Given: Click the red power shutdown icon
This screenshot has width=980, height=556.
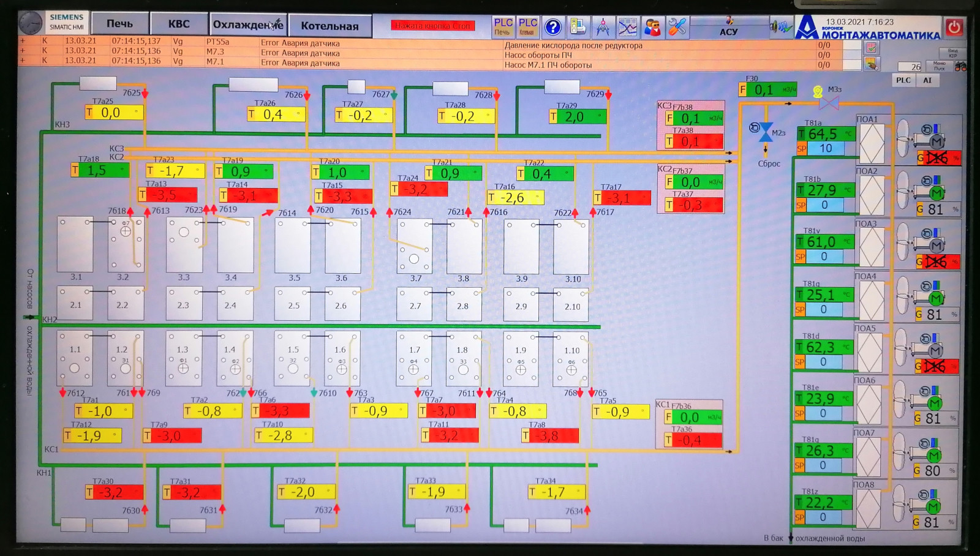Looking at the screenshot, I should click(x=954, y=28).
